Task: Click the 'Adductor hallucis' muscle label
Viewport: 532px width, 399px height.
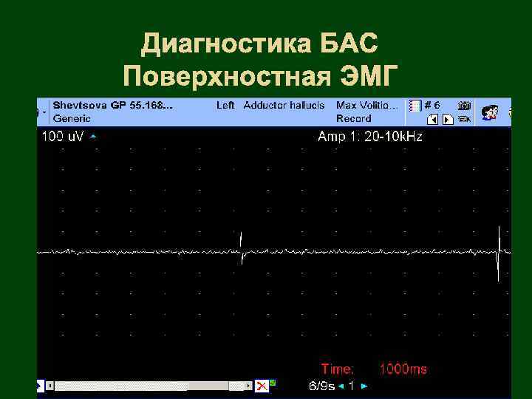Action: point(284,105)
